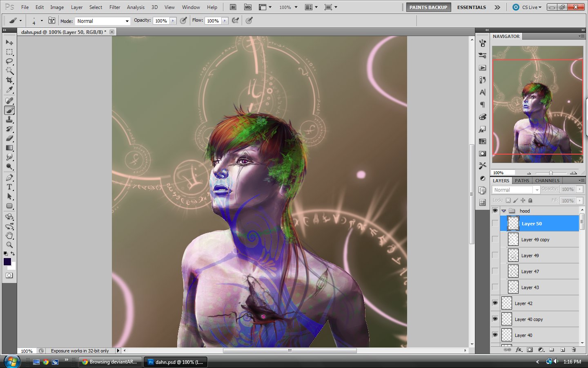Toggle the Brush panel button in options bar
Image resolution: width=588 pixels, height=368 pixels.
tap(52, 20)
